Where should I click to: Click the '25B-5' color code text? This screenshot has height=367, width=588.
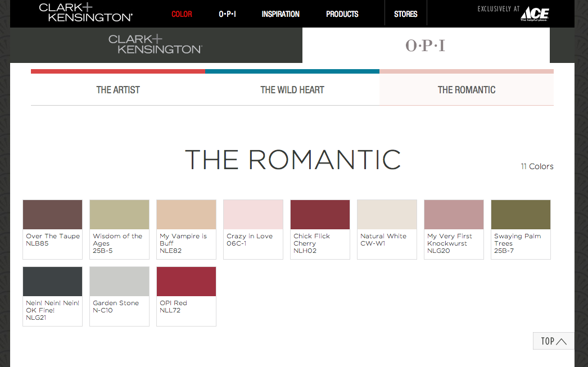[x=102, y=251]
